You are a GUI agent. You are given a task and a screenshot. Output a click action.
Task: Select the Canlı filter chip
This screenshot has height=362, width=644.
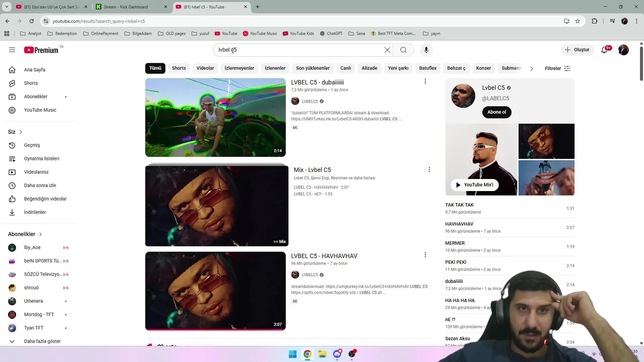[346, 68]
